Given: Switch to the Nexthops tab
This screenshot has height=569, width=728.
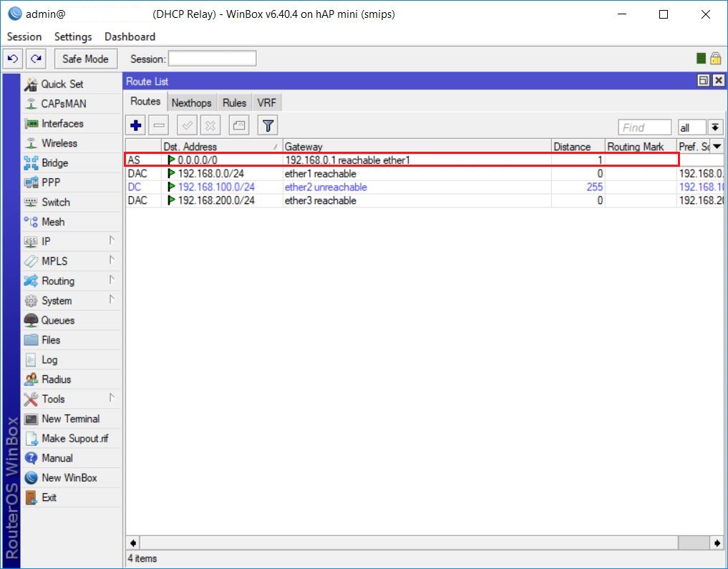Looking at the screenshot, I should [x=191, y=103].
